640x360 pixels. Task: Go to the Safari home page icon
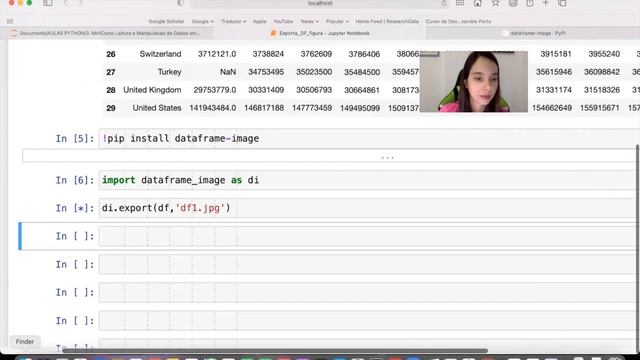tap(477, 3)
